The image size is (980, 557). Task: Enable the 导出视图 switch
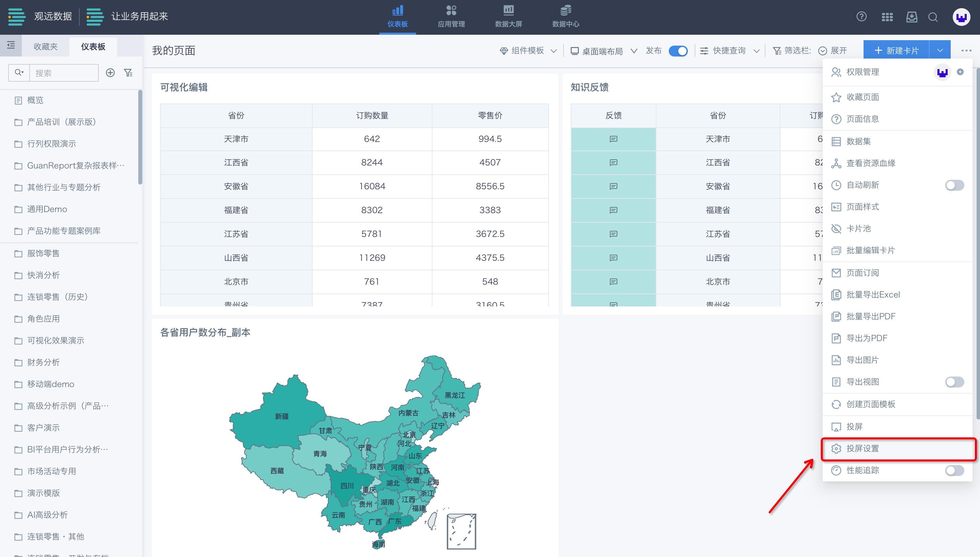(x=954, y=382)
